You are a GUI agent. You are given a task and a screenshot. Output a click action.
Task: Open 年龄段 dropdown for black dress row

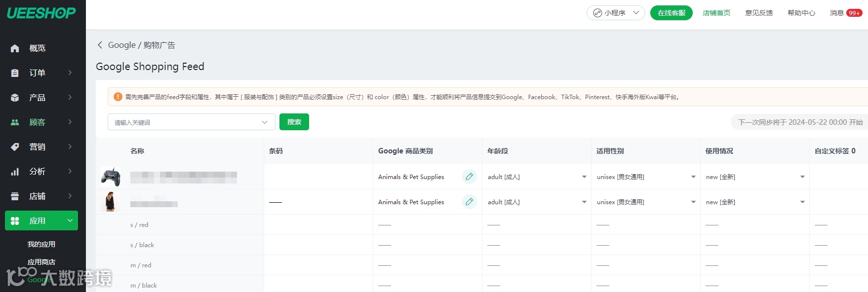click(584, 202)
